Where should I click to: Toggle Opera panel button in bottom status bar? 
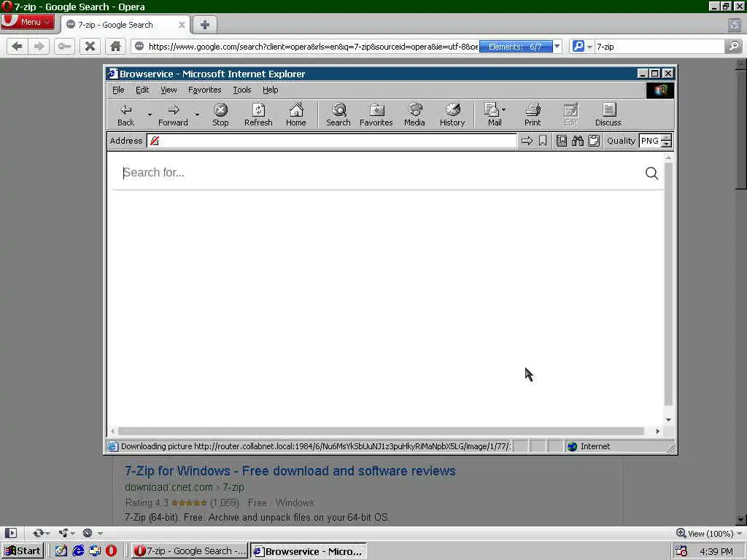coord(10,533)
